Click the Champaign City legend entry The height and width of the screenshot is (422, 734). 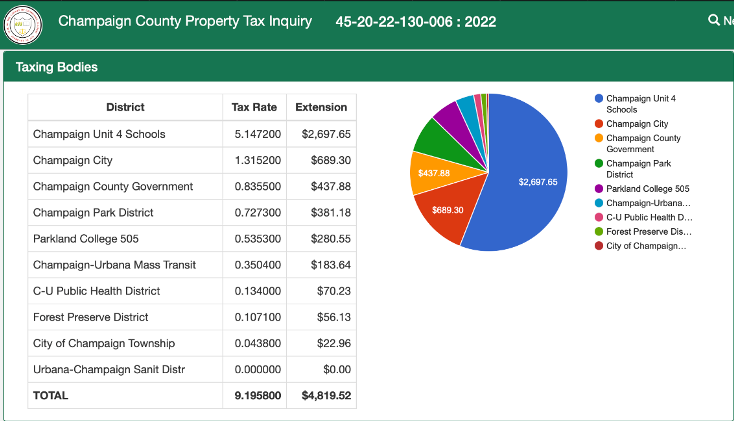click(631, 124)
